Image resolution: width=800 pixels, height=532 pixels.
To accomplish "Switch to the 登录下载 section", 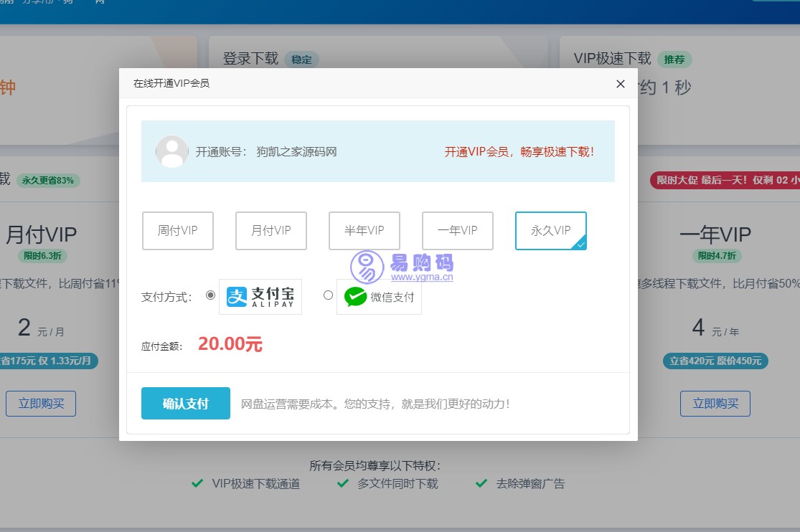I will coord(249,58).
